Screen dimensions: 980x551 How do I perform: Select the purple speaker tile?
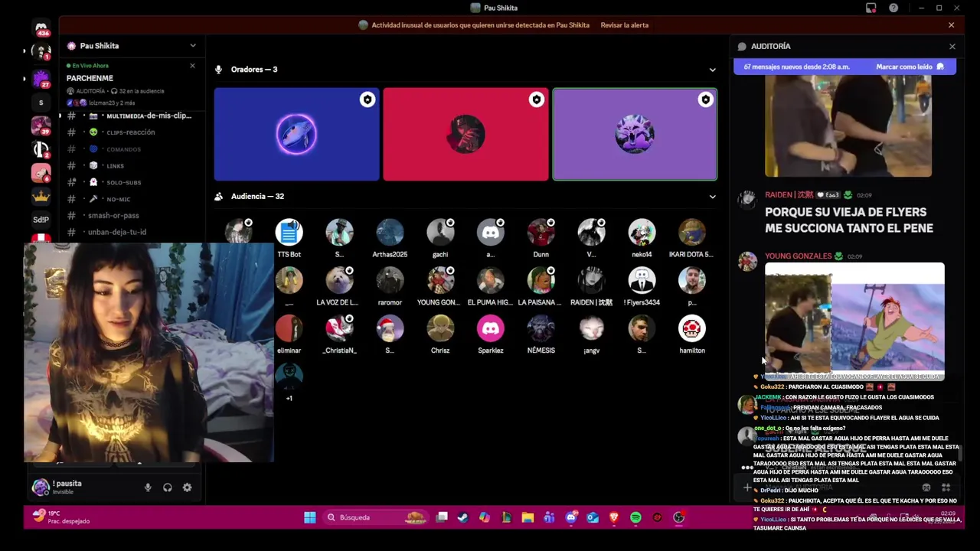click(x=635, y=135)
